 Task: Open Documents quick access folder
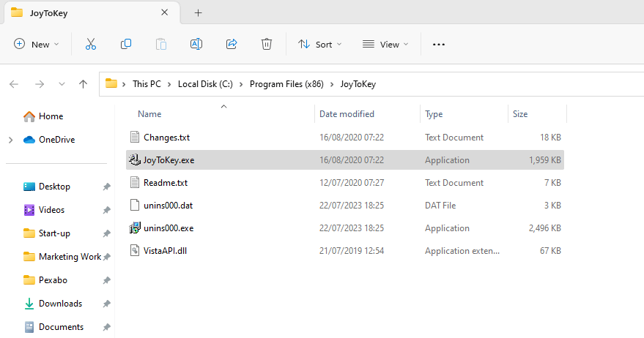pos(53,327)
